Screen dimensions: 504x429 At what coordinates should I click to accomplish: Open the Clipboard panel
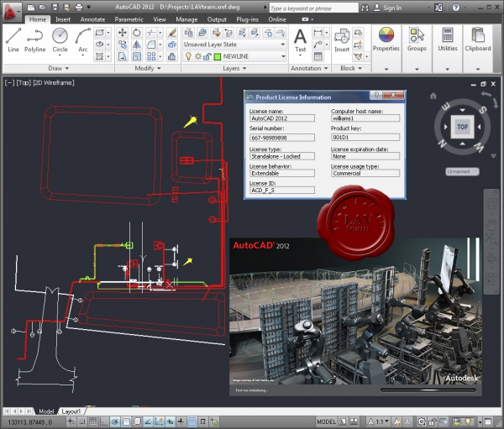click(x=478, y=39)
